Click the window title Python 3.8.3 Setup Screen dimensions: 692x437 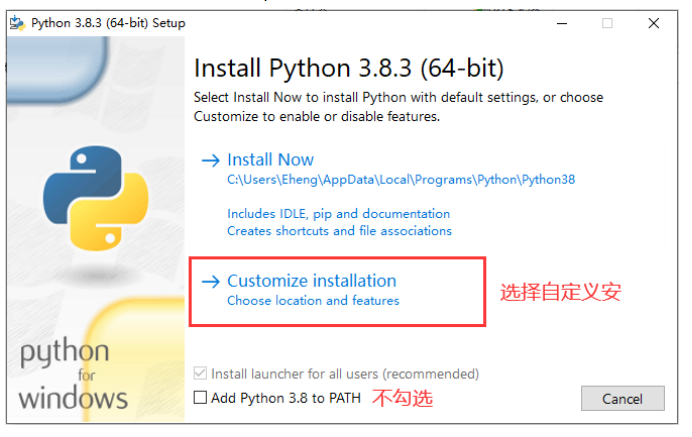(108, 23)
